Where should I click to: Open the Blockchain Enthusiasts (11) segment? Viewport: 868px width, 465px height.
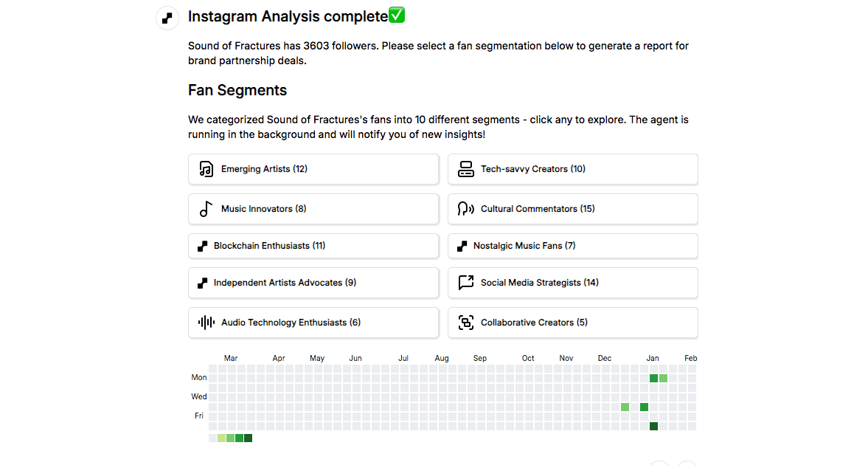pos(313,246)
